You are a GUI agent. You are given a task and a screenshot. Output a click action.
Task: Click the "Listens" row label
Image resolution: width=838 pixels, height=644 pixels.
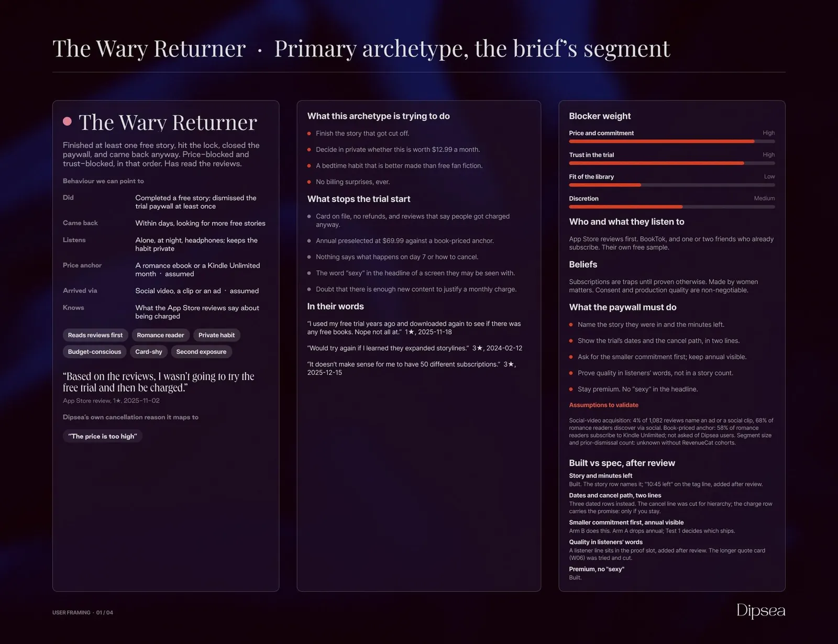pyautogui.click(x=74, y=240)
